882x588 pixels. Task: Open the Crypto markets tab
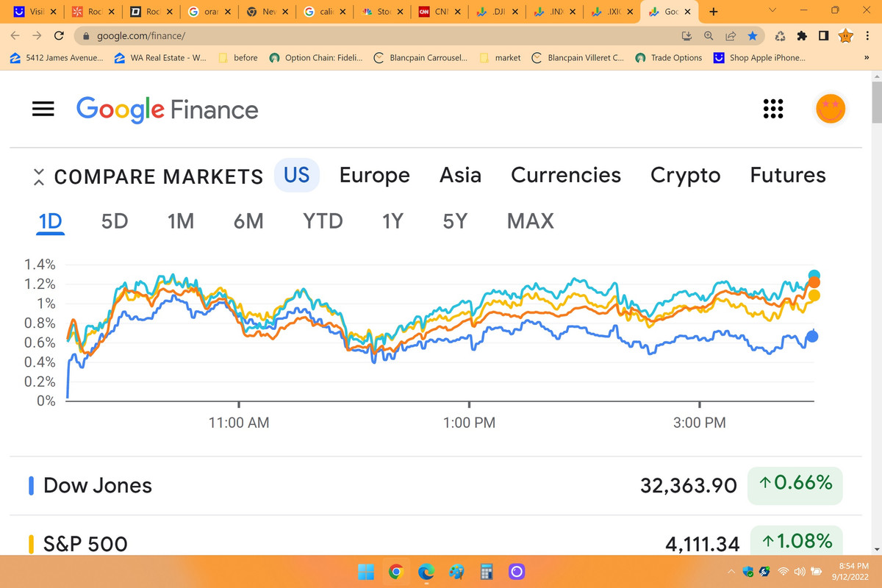coord(686,175)
